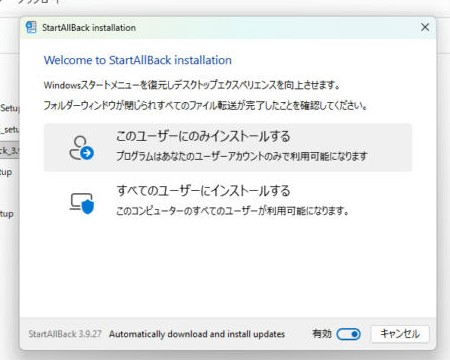Screen dimensions: 450x360
Task: Click description プログラムはあなたのユーザーアカウントのみで利用可能になります
Action: 242,156
